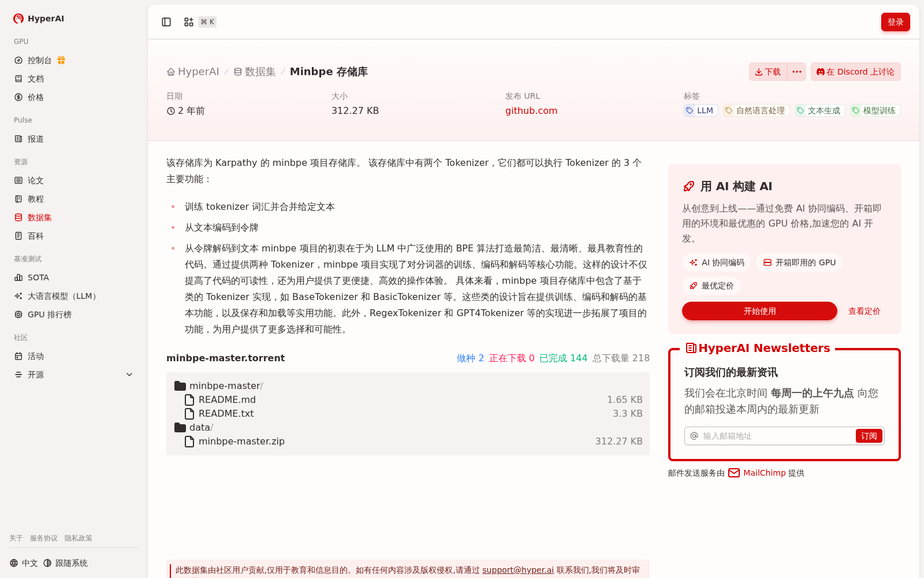Click README.md file entry
Image resolution: width=924 pixels, height=578 pixels.
click(408, 399)
